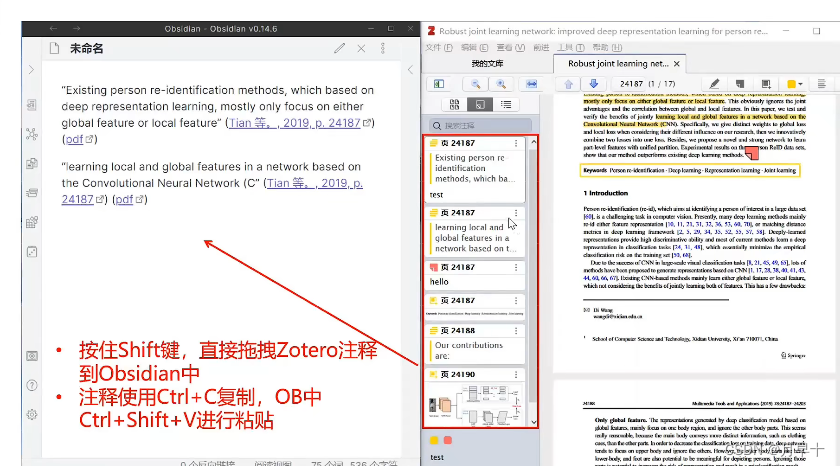Go to next PDF page
The height and width of the screenshot is (466, 840).
(x=594, y=84)
